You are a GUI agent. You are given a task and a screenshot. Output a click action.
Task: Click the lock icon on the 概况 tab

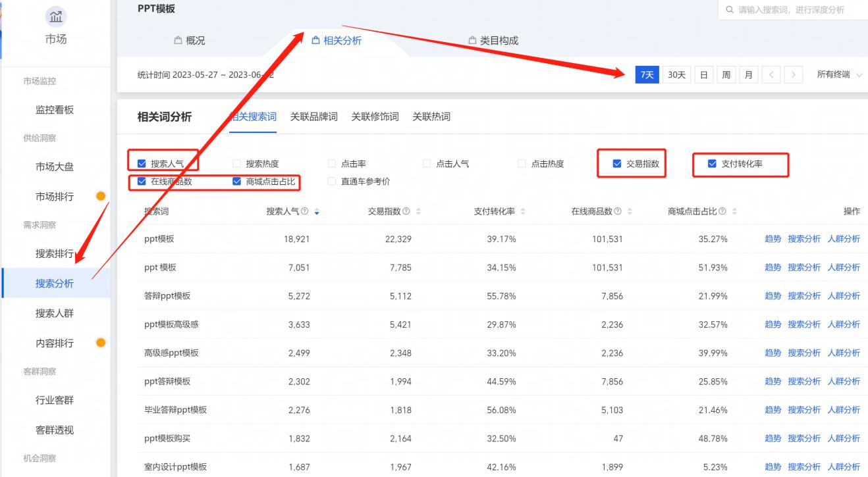(178, 40)
